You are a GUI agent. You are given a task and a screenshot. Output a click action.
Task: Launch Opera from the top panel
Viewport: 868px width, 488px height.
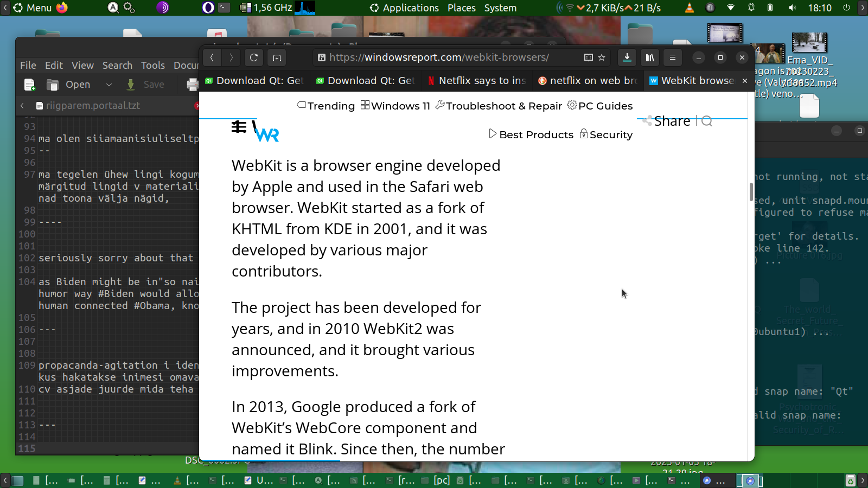pyautogui.click(x=208, y=8)
